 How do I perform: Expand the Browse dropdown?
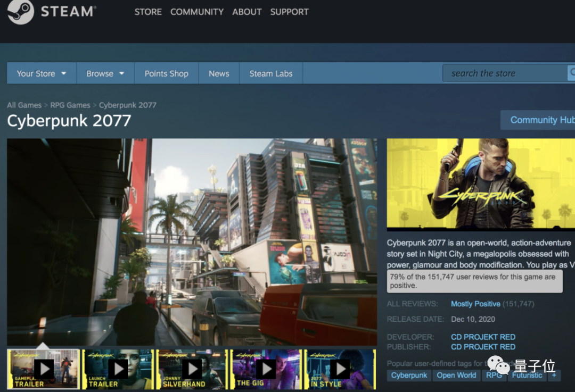click(105, 73)
